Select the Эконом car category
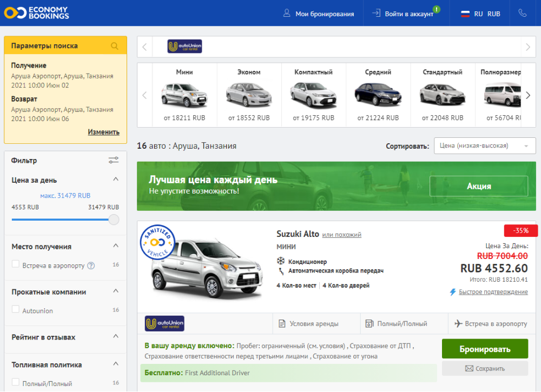 249,95
